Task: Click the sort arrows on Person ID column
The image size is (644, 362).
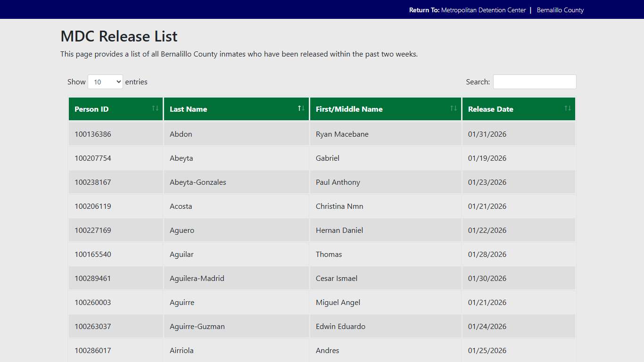Action: pyautogui.click(x=155, y=108)
